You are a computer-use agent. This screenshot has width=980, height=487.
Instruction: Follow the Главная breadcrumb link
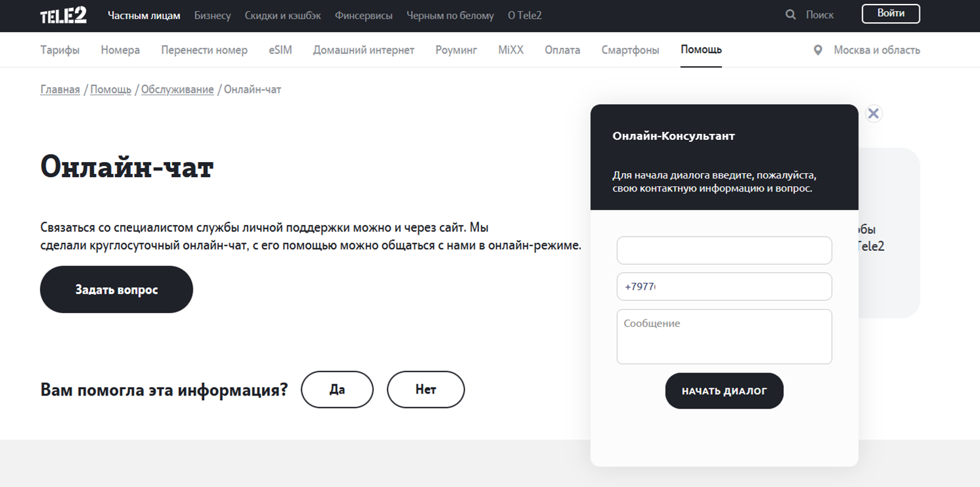click(x=60, y=90)
